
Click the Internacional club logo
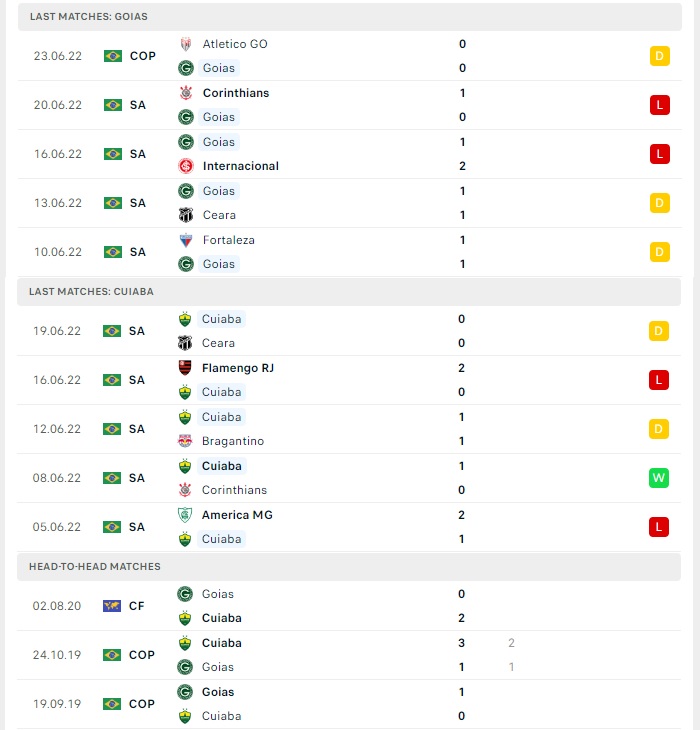tap(186, 166)
